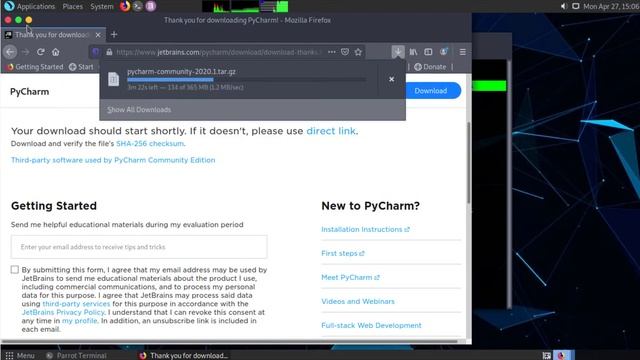640x360 pixels.
Task: Open the site security lock icon
Action: pos(109,52)
